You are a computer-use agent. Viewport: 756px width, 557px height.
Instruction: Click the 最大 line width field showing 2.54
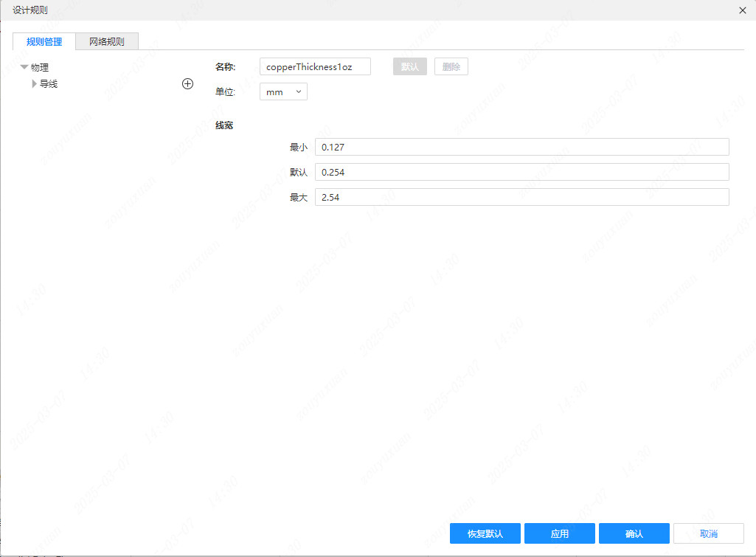pyautogui.click(x=521, y=197)
